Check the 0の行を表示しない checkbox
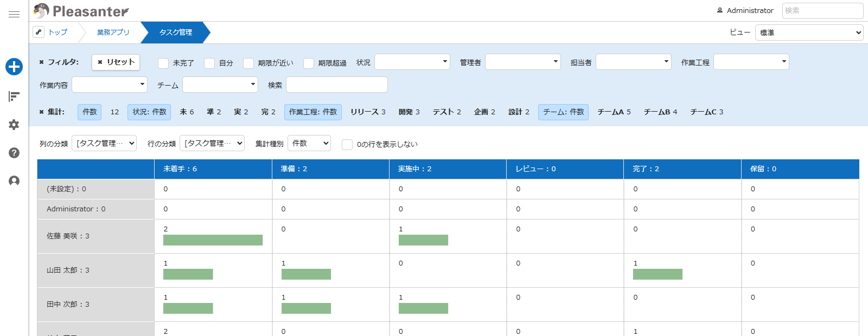Screen dimensions: 868x336 pyautogui.click(x=347, y=145)
